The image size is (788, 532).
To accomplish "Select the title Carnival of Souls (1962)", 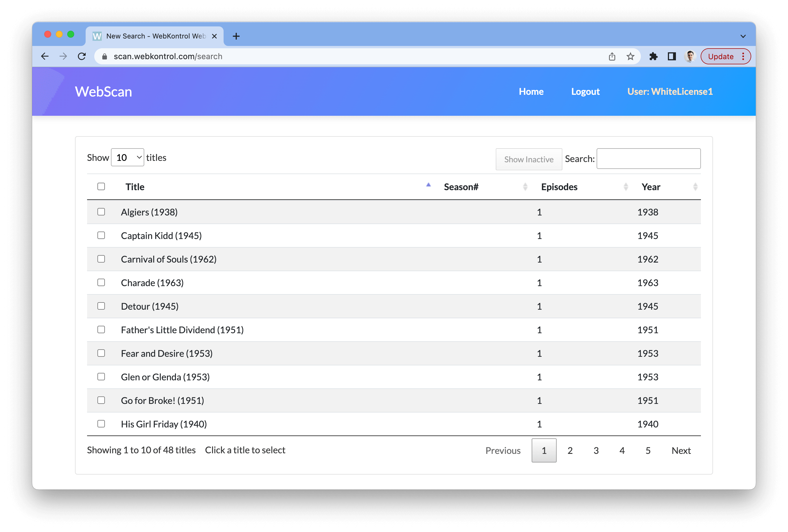I will click(169, 259).
